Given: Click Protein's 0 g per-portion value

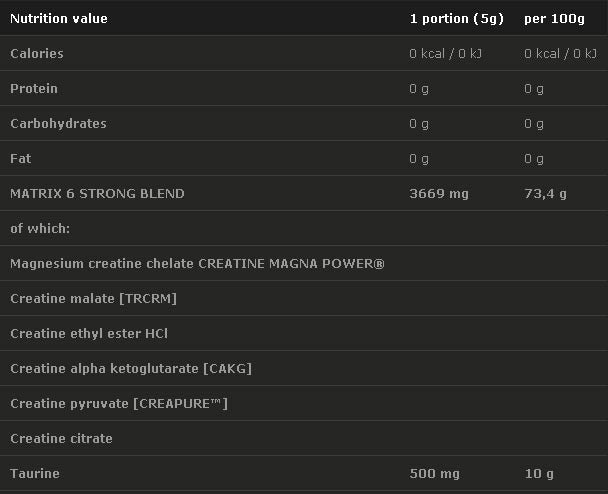Looking at the screenshot, I should [419, 88].
